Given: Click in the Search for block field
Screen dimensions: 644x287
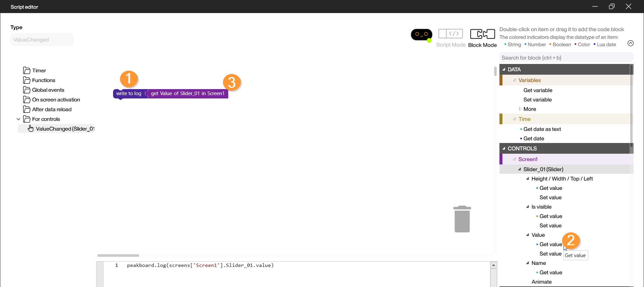Looking at the screenshot, I should tap(566, 58).
